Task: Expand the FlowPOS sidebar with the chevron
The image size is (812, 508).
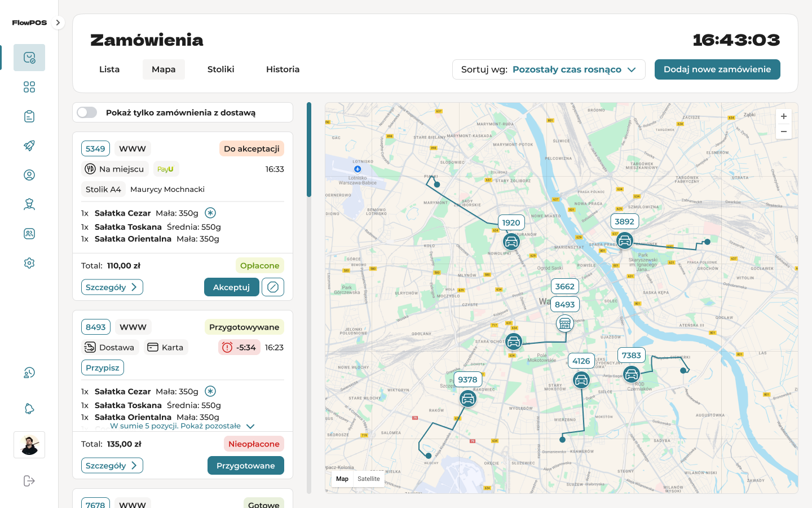Action: pos(58,23)
